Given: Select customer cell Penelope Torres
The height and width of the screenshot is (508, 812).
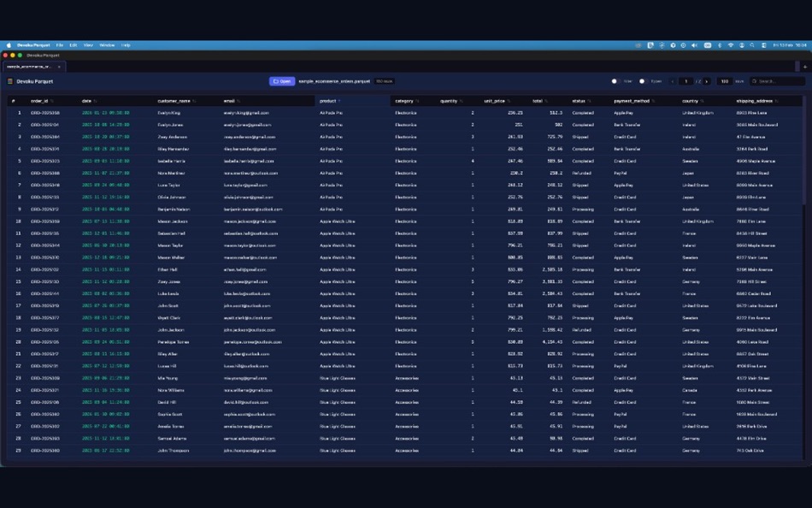Looking at the screenshot, I should (173, 342).
